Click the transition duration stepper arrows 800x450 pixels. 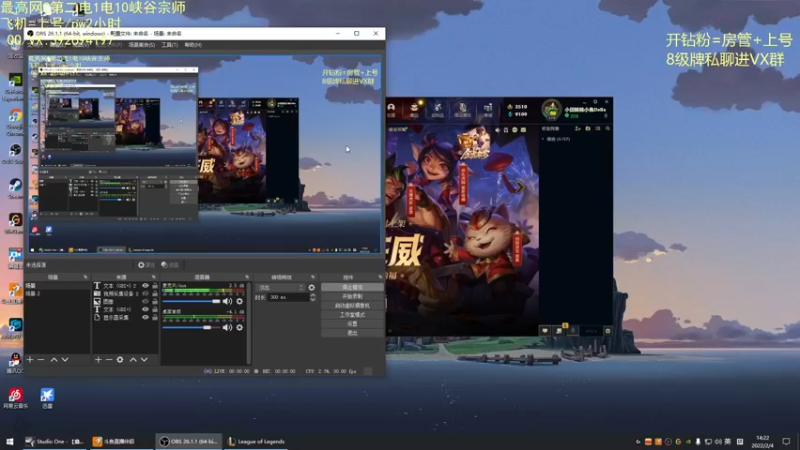pos(313,297)
